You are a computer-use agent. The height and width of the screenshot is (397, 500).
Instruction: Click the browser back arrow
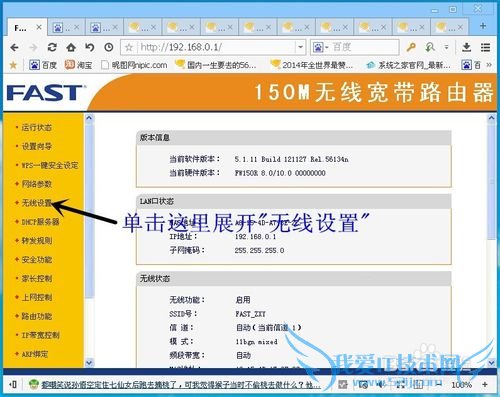[x=14, y=48]
